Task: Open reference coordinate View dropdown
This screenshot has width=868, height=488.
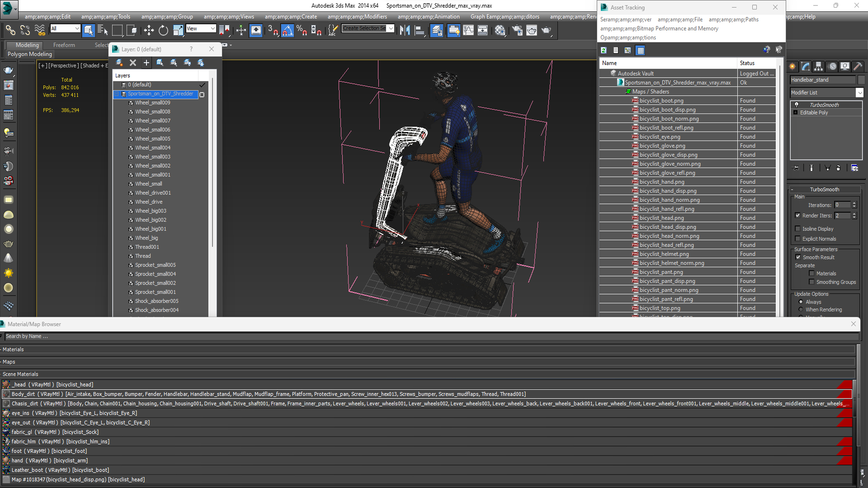Action: coord(201,28)
